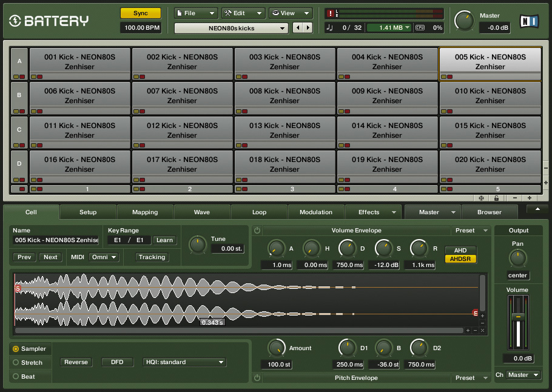Screen dimensions: 552x392
Task: Click the snowflake freeze icon below matrix
Action: pos(481,198)
